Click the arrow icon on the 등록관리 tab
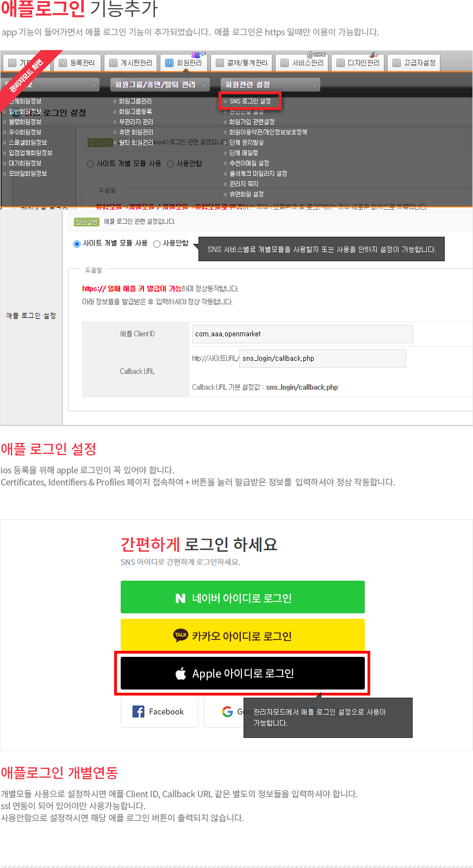This screenshot has height=868, width=473. (63, 63)
